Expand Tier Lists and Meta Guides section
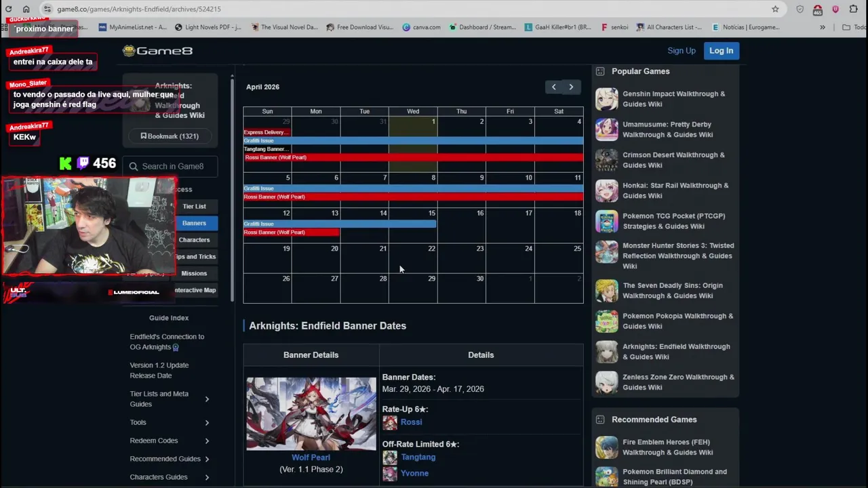Screen dimensions: 868x488 pyautogui.click(x=207, y=399)
